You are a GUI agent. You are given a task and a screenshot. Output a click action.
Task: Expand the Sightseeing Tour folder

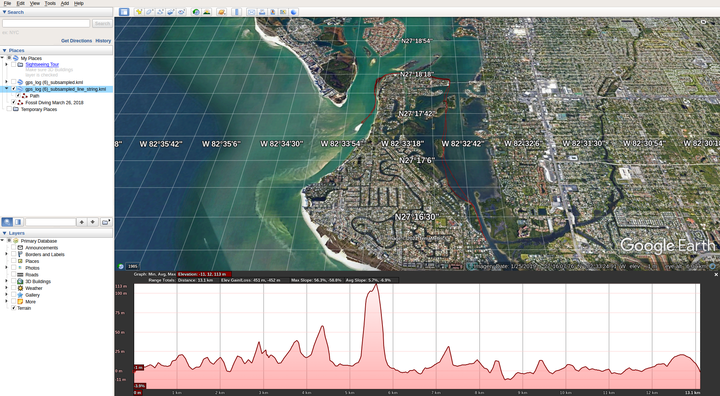coord(6,65)
